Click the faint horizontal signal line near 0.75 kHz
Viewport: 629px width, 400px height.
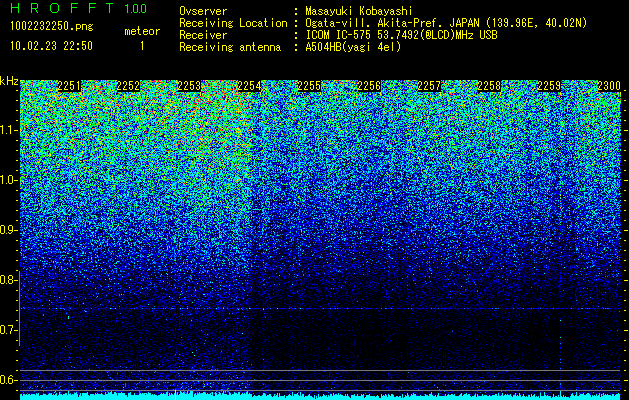320,309
